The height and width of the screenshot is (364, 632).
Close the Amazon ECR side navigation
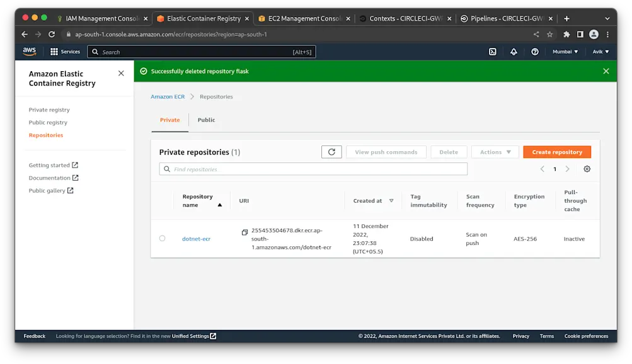(x=121, y=73)
